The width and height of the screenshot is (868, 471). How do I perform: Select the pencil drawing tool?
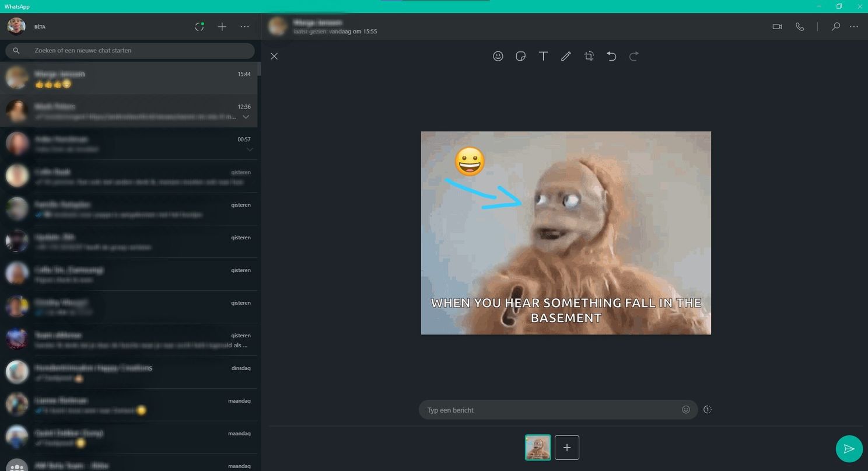pos(566,56)
